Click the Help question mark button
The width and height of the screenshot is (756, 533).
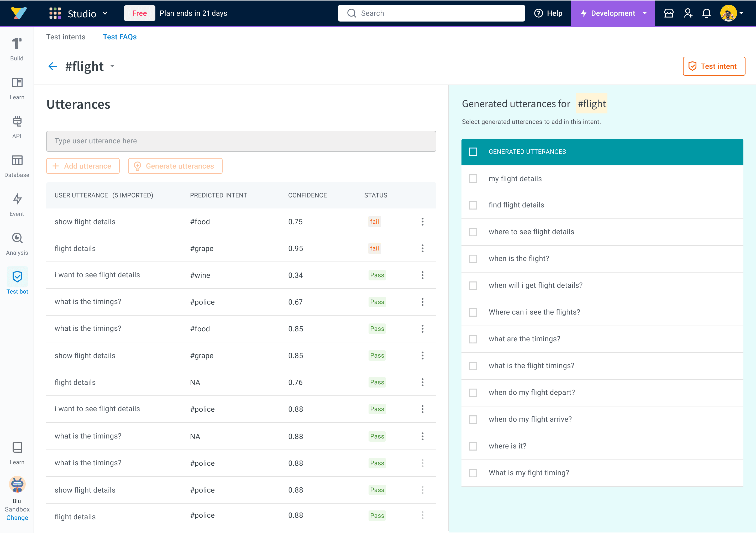tap(548, 13)
